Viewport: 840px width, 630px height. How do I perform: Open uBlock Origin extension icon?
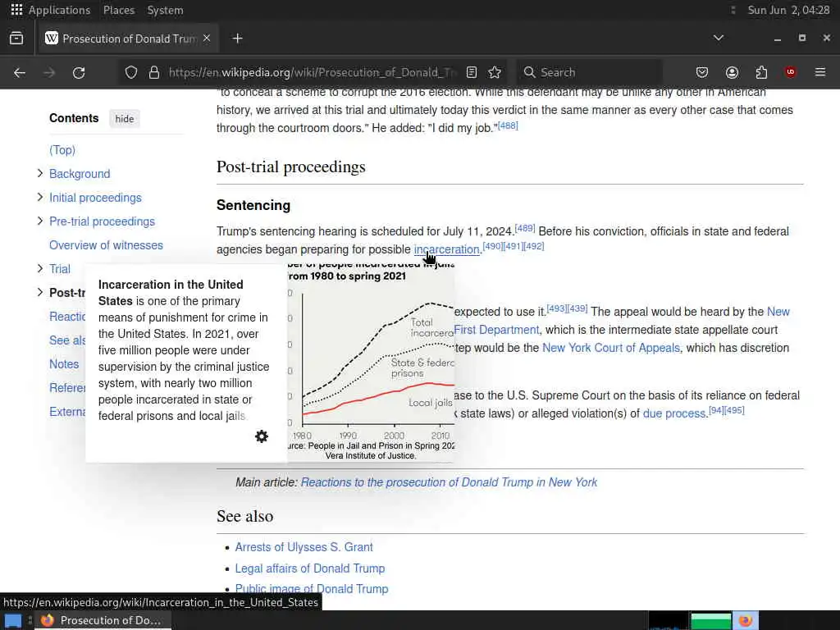(790, 72)
